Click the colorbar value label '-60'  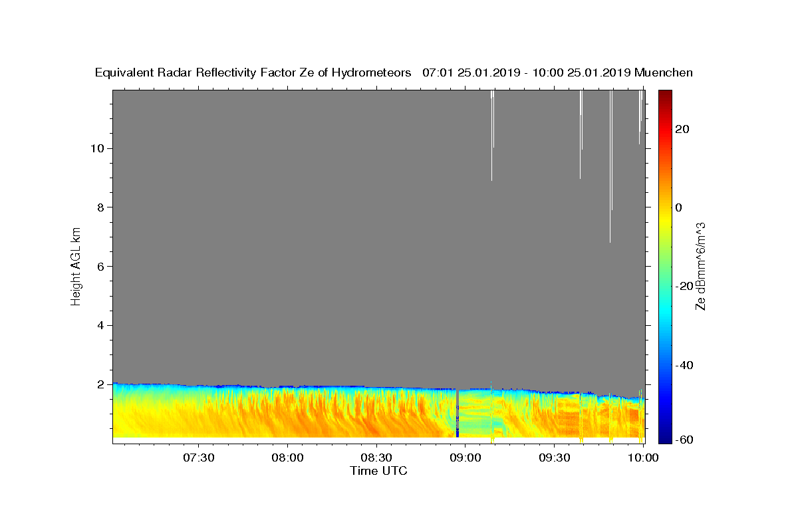pyautogui.click(x=684, y=439)
